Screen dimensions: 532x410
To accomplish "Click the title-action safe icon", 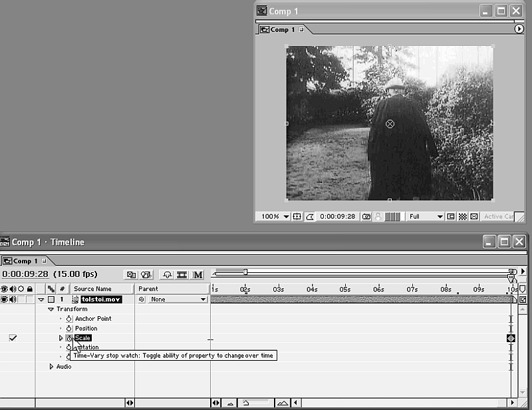I will [298, 216].
